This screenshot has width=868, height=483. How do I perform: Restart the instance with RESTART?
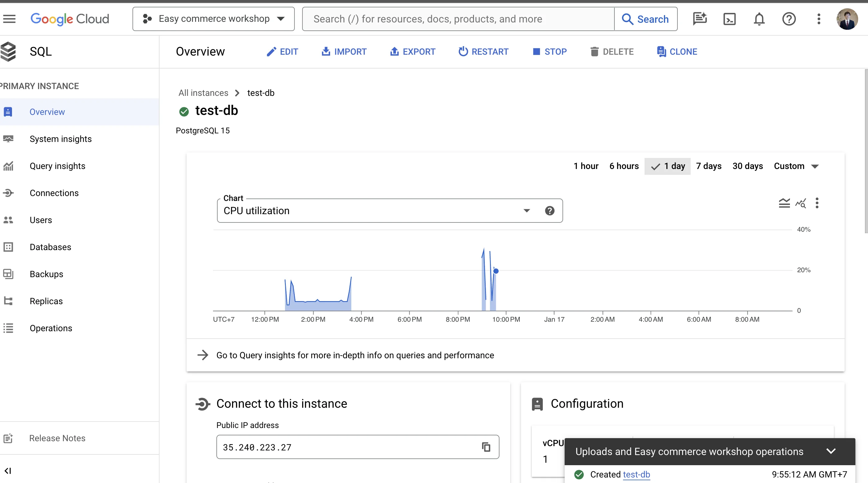click(483, 52)
